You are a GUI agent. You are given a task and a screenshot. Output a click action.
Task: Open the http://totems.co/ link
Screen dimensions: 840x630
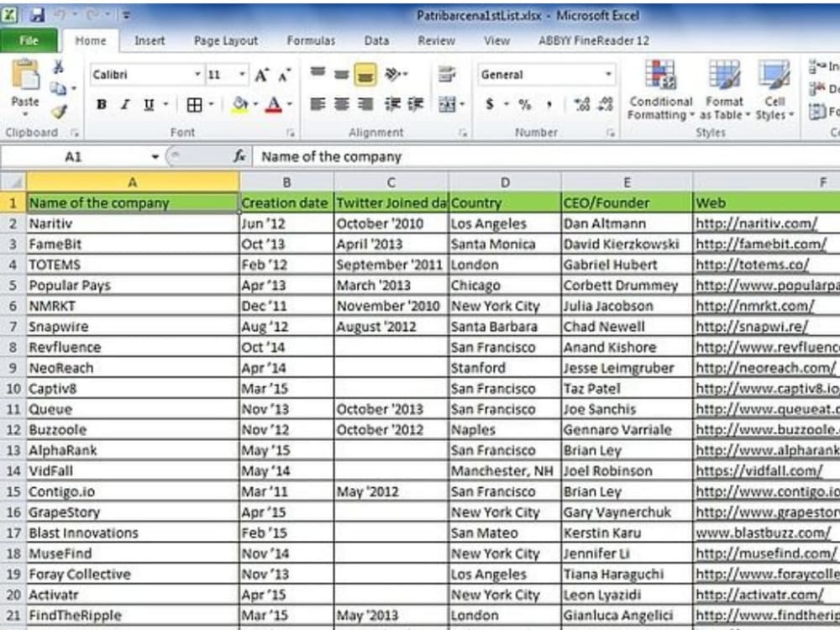pyautogui.click(x=752, y=265)
